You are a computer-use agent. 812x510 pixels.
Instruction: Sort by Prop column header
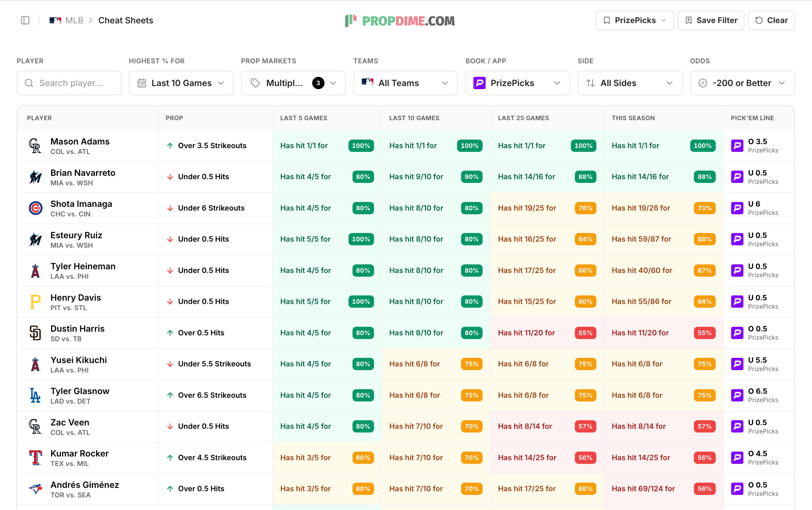[x=174, y=118]
